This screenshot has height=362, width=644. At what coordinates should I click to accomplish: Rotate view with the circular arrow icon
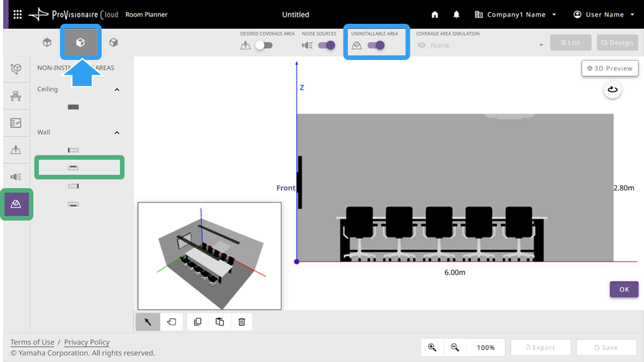pyautogui.click(x=613, y=90)
